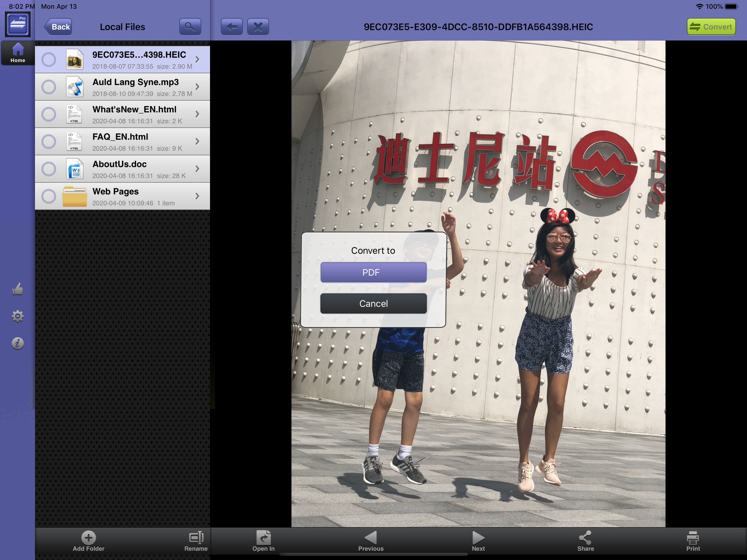Image resolution: width=747 pixels, height=560 pixels.
Task: Click the search magnifier icon
Action: coord(190,27)
